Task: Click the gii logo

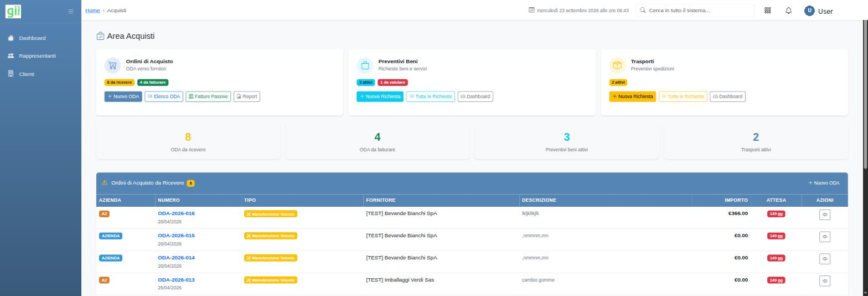Action: pyautogui.click(x=13, y=11)
